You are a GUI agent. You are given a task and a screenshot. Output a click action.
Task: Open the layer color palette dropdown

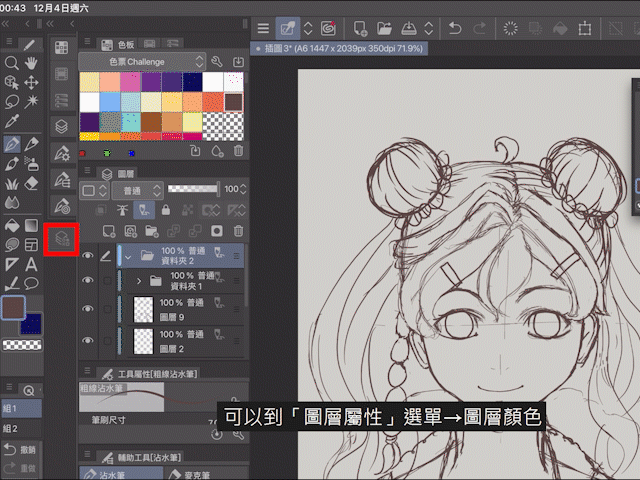95,190
